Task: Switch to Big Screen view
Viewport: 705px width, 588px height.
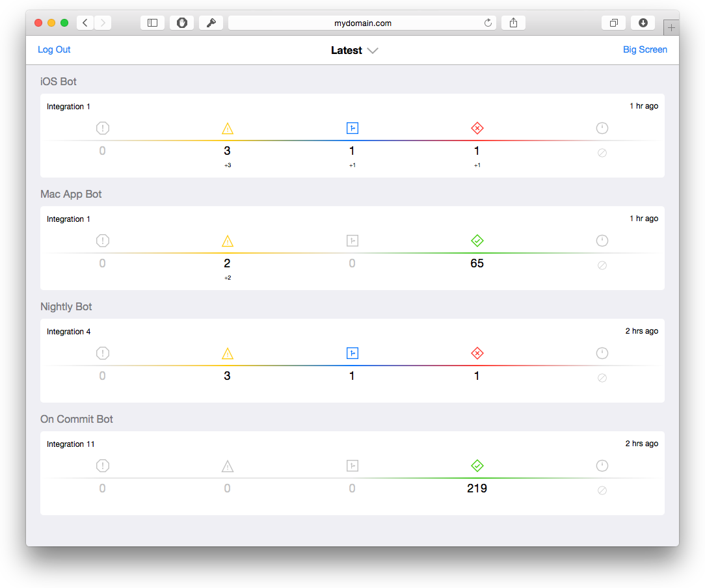Action: click(645, 49)
